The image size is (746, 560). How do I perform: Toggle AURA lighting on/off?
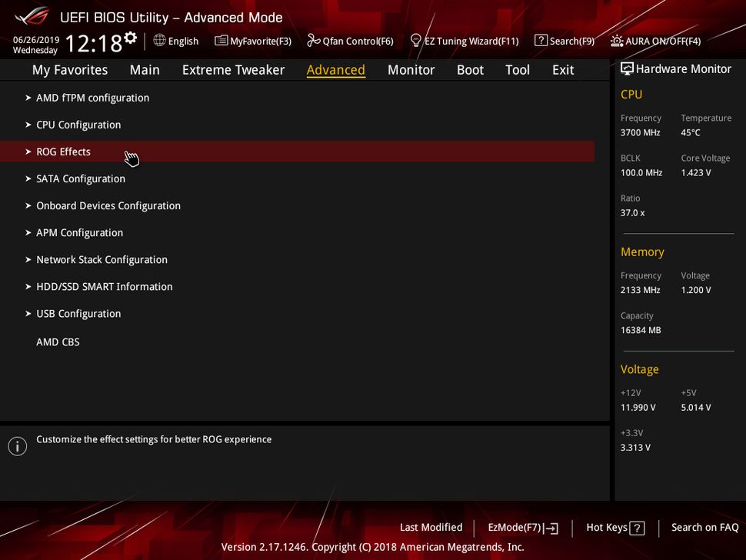coord(655,41)
